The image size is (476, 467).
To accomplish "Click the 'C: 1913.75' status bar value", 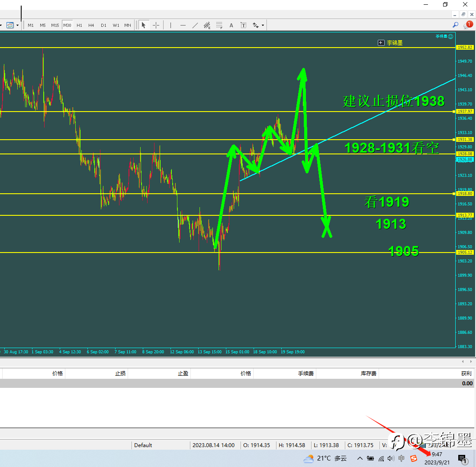I will click(360, 445).
